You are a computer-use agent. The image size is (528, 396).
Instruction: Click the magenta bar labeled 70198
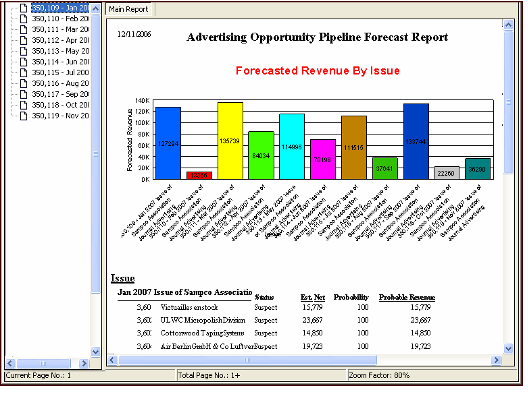[x=323, y=159]
